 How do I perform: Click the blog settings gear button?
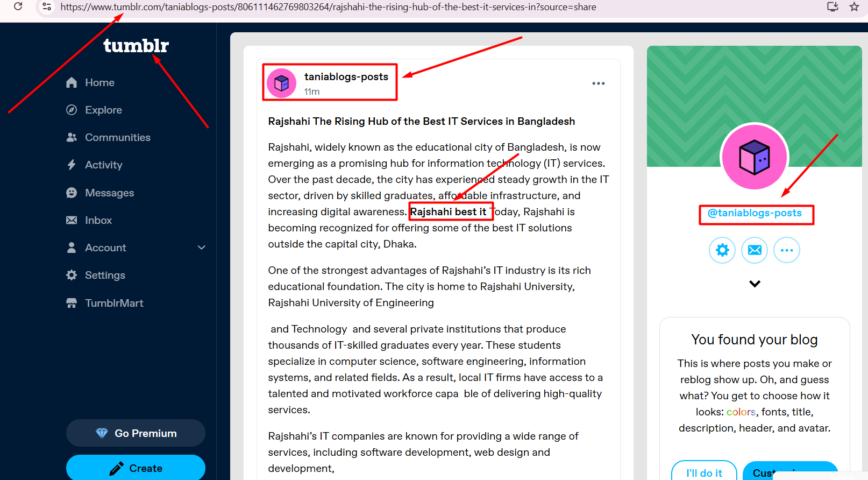pyautogui.click(x=722, y=250)
